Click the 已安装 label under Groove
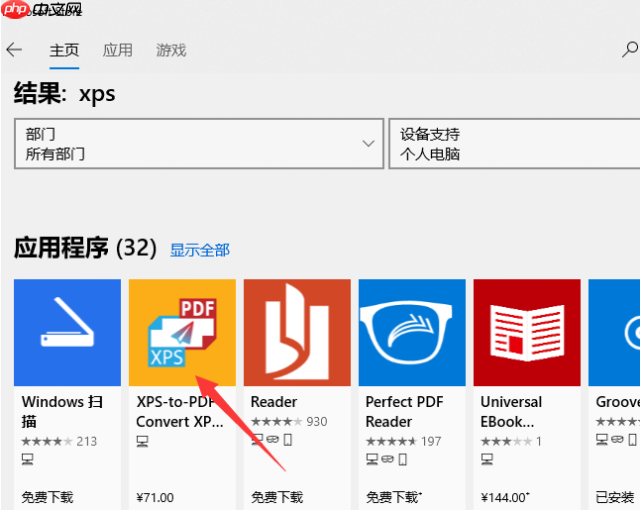Screen dimensions: 640x511 click(615, 497)
